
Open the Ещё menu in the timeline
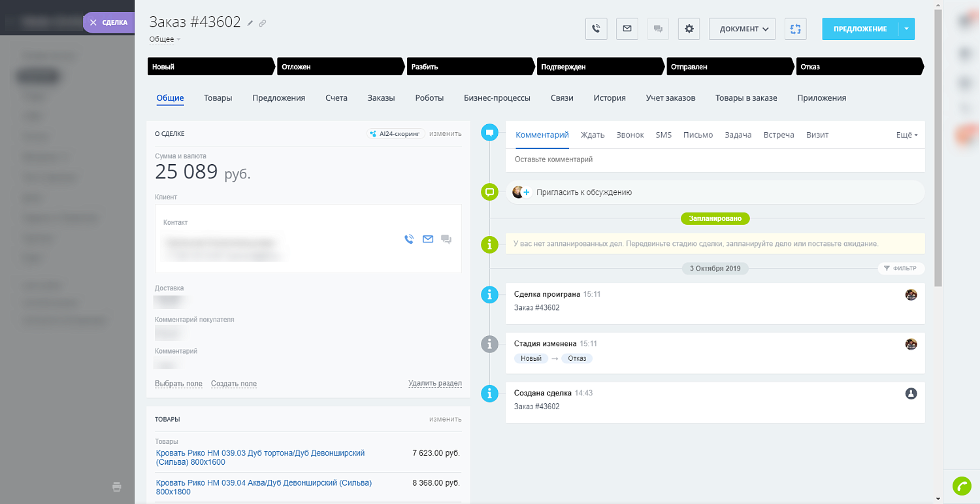point(906,135)
